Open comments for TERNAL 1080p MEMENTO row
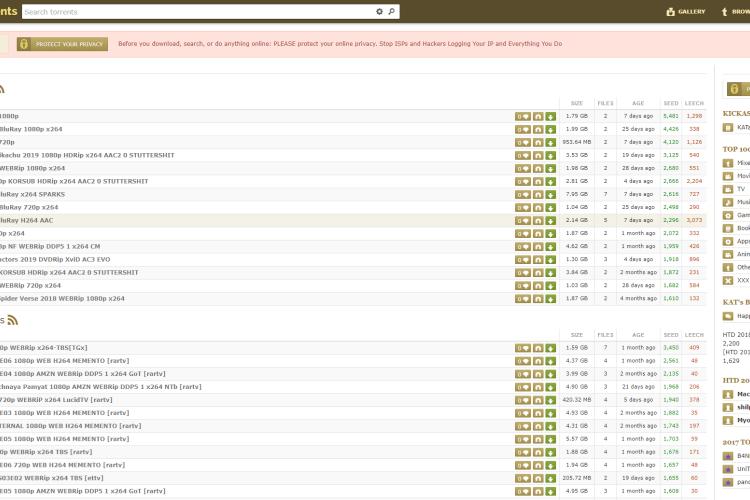750x500 pixels. point(523,426)
